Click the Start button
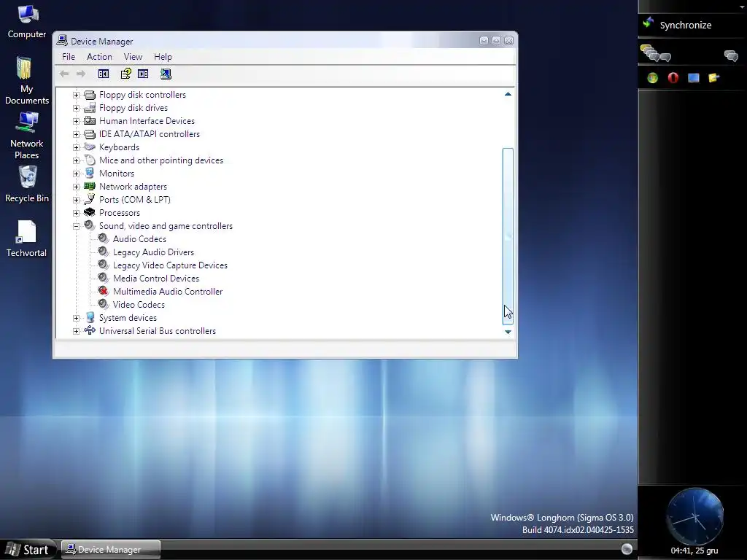Viewport: 747px width, 560px height. [28, 550]
